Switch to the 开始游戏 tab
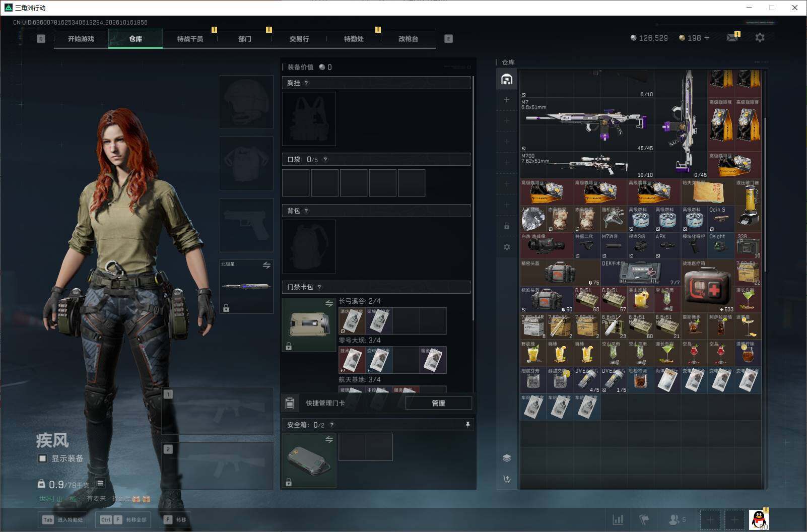 pos(81,39)
